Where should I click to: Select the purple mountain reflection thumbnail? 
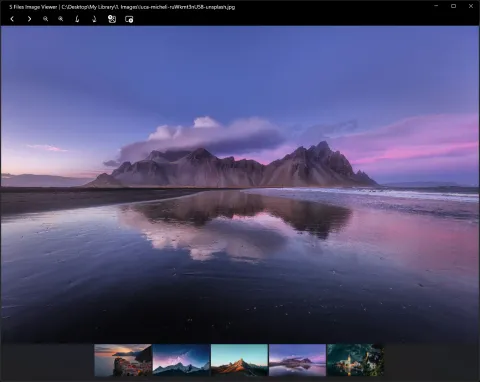pos(297,360)
